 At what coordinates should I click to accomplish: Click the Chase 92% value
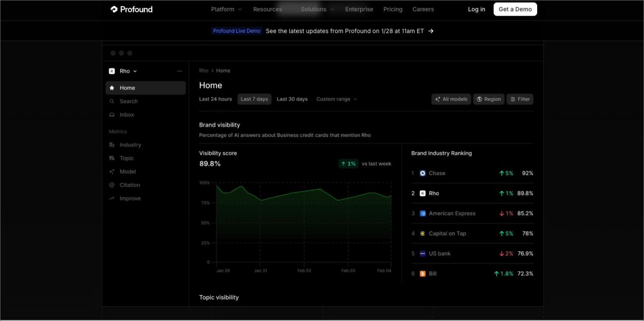point(528,173)
